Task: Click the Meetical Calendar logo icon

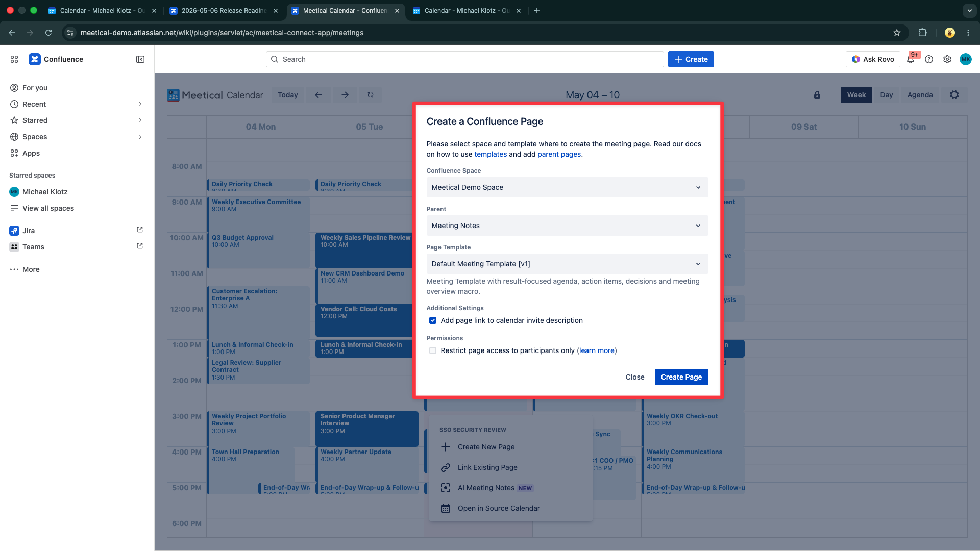Action: (x=173, y=95)
